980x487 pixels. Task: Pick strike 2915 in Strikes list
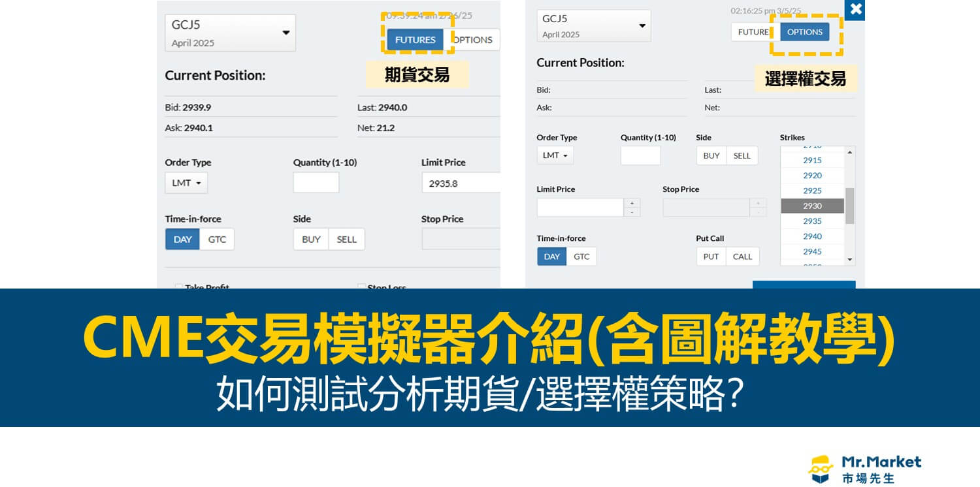click(812, 160)
